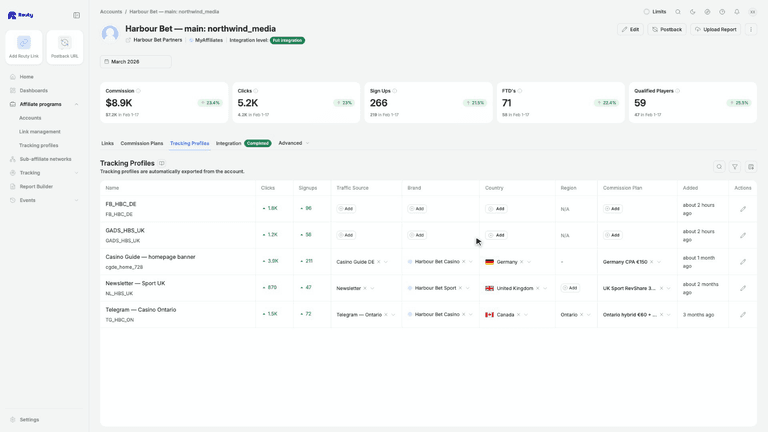Click Qualified Players info icon
Image resolution: width=768 pixels, height=432 pixels.
pos(677,91)
